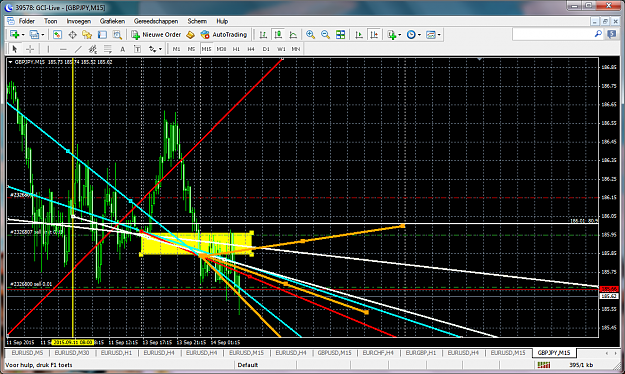Click the new chart icon with green plus

(14, 35)
